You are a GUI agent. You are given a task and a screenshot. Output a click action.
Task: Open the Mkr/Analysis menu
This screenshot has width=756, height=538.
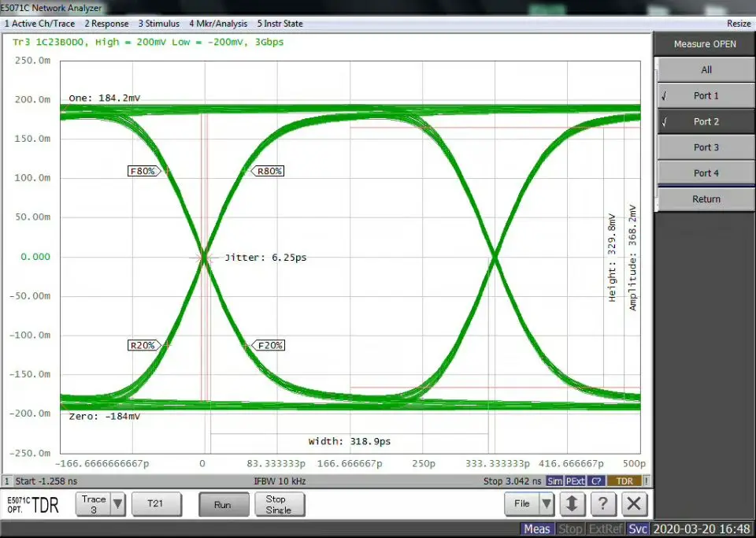click(217, 24)
